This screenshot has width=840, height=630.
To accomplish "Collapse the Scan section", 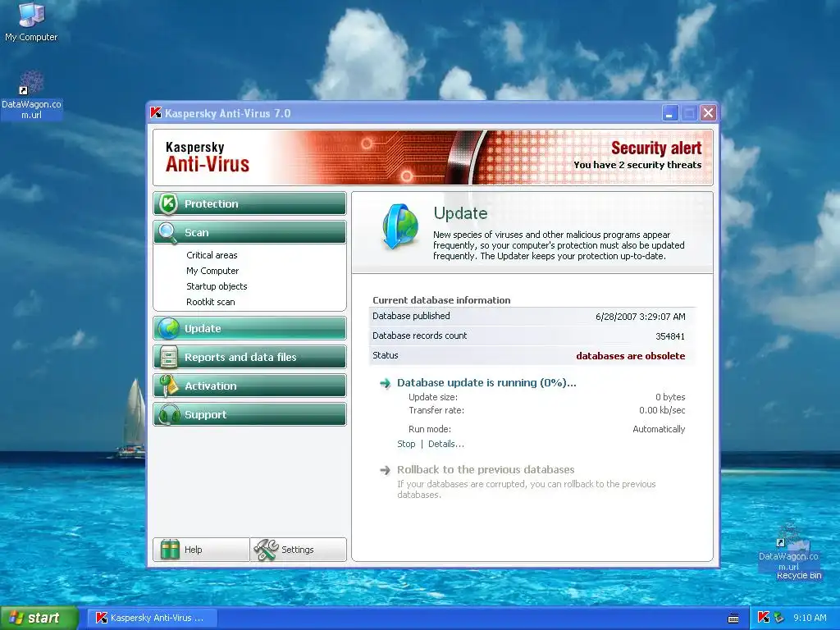I will [249, 232].
